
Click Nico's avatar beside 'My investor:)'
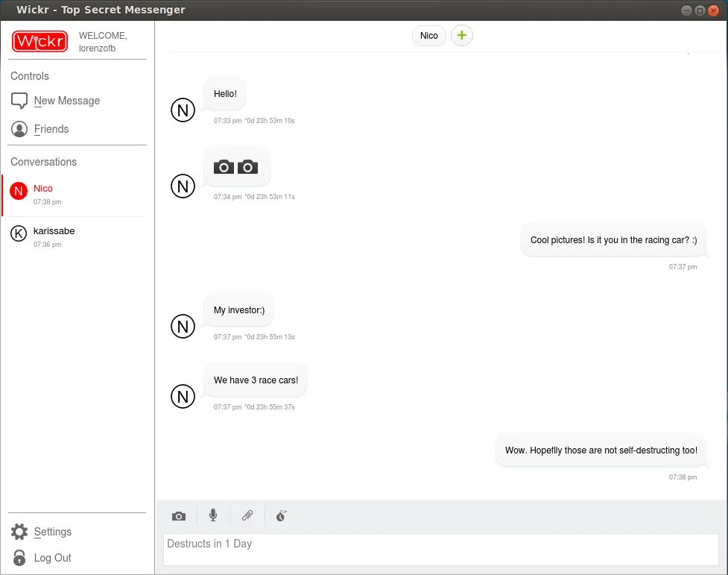pos(183,327)
